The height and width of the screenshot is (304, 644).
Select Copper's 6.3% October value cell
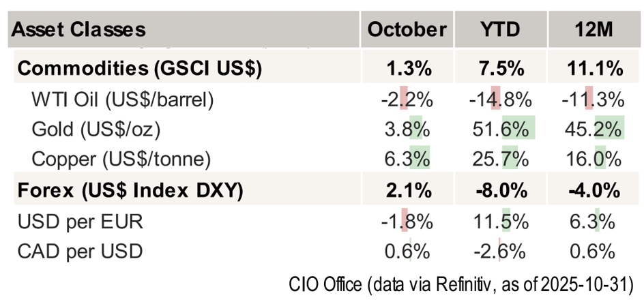click(x=407, y=159)
